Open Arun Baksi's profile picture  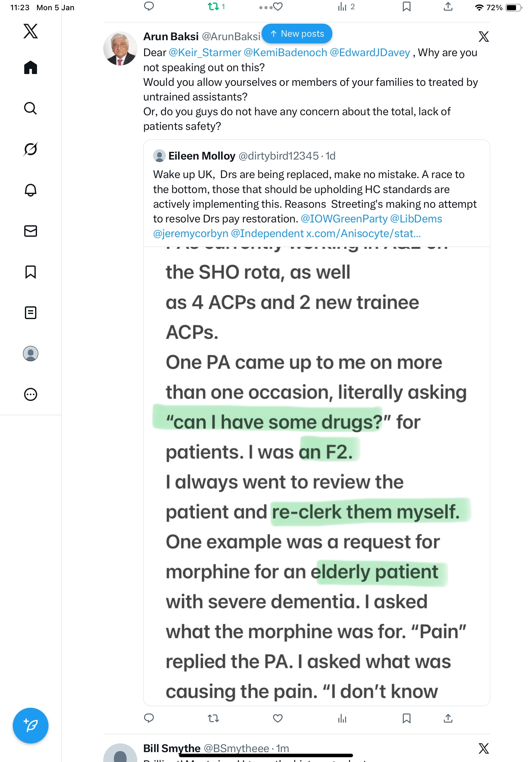[x=120, y=49]
